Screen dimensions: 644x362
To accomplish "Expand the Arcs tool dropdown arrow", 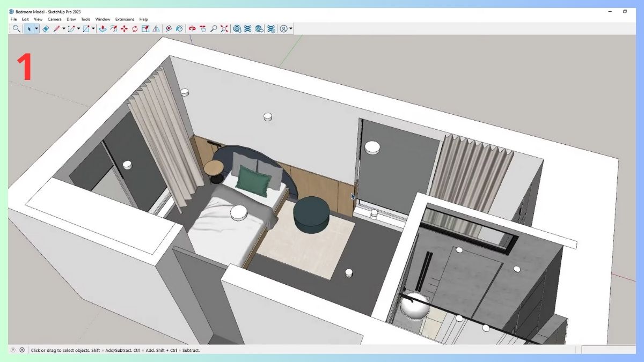I will click(x=77, y=28).
